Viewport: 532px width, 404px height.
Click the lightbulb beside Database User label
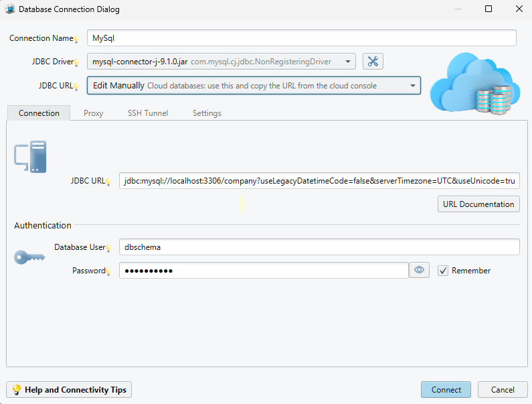pyautogui.click(x=108, y=249)
